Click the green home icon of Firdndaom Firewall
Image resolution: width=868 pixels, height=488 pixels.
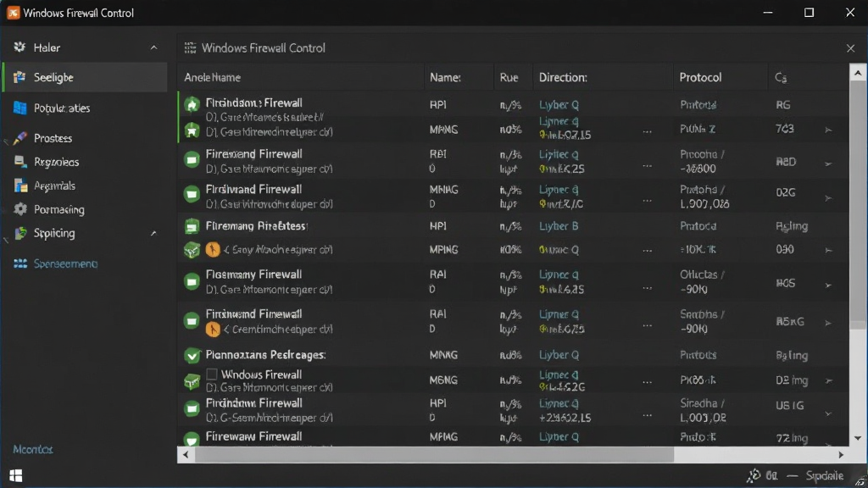pos(192,104)
